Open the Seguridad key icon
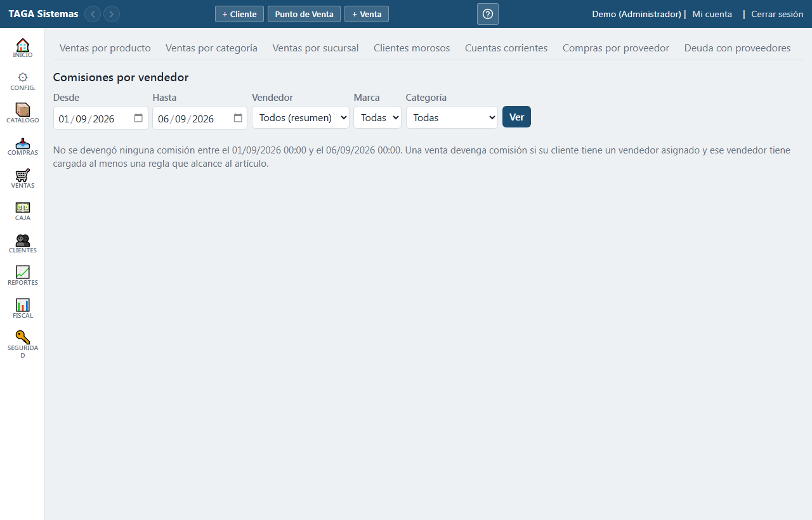 [x=23, y=337]
